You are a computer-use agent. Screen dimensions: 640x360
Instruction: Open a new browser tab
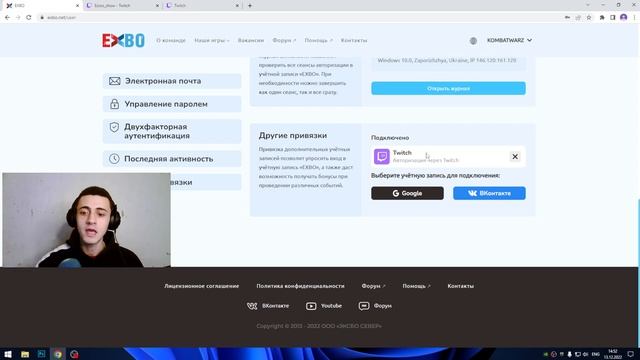pyautogui.click(x=250, y=6)
